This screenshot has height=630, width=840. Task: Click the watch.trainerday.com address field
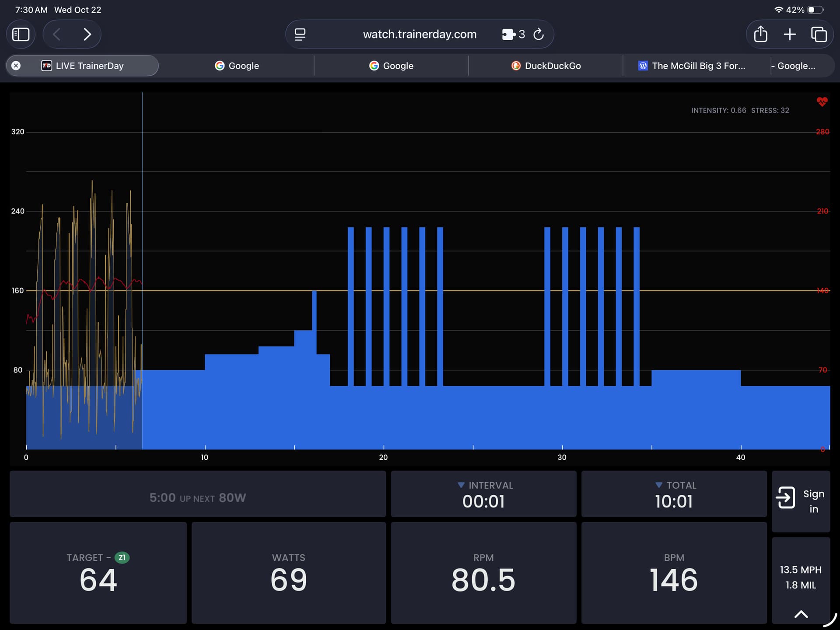coord(419,34)
